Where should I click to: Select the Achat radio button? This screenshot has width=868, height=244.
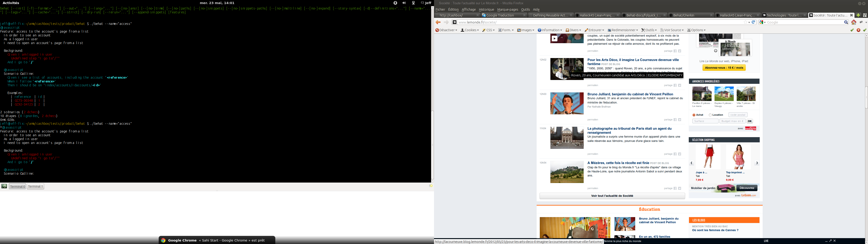[x=694, y=115]
